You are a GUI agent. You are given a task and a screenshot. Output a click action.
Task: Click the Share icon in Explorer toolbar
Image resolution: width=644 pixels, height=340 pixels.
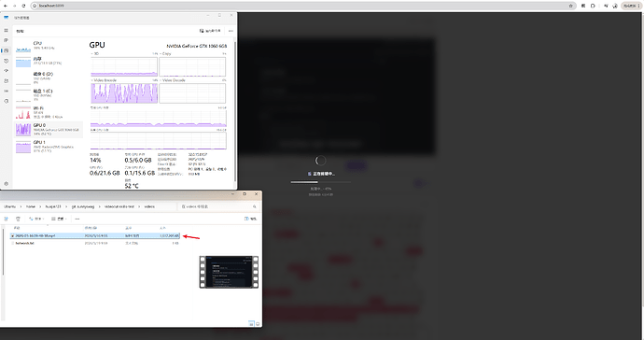7,219
